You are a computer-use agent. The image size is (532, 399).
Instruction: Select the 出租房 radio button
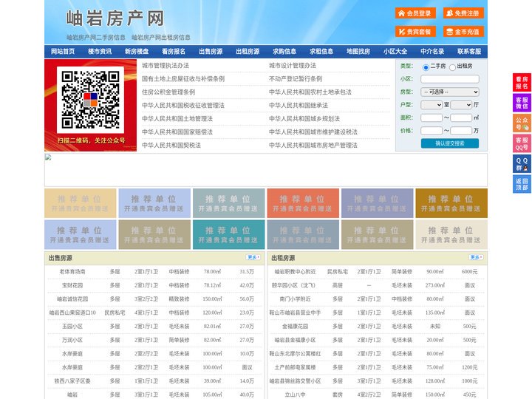coord(452,67)
